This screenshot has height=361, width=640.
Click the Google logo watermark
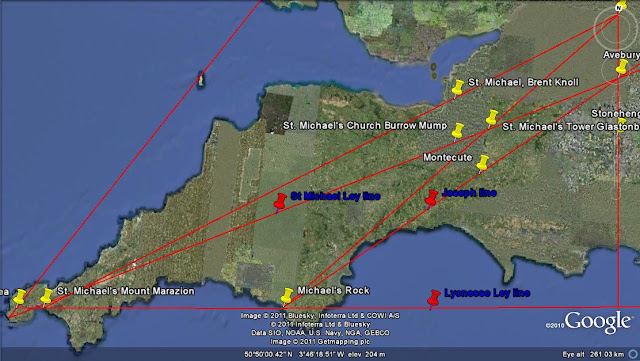click(x=598, y=321)
